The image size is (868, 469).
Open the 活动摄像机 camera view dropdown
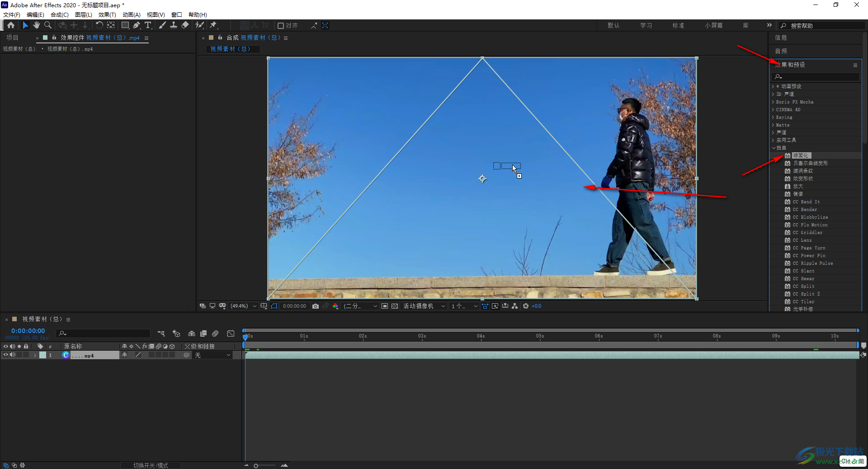(424, 306)
